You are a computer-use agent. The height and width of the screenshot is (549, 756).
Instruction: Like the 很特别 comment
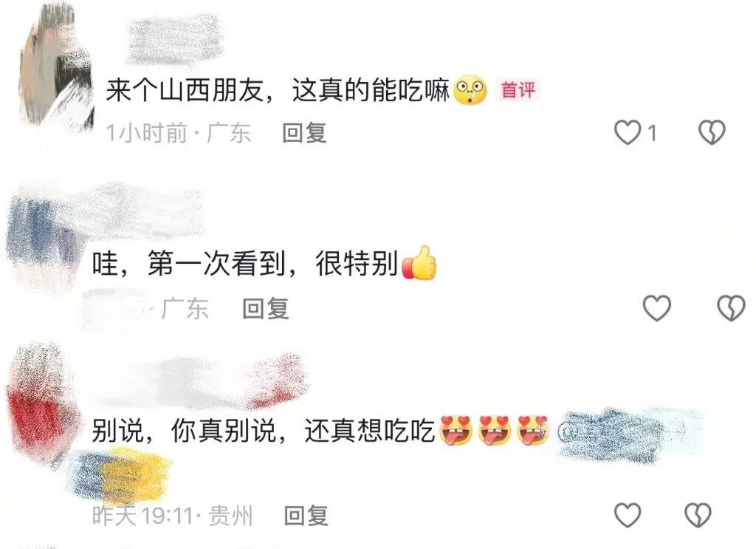[656, 308]
